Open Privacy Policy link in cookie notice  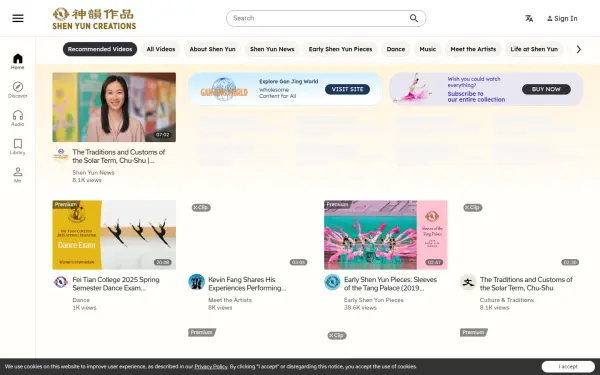[x=211, y=367]
